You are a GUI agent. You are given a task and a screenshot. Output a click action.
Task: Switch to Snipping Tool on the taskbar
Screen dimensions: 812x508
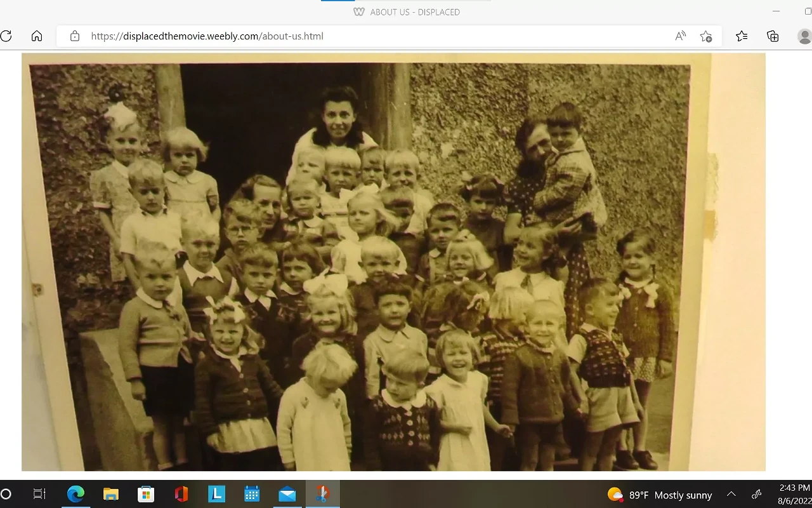[323, 494]
